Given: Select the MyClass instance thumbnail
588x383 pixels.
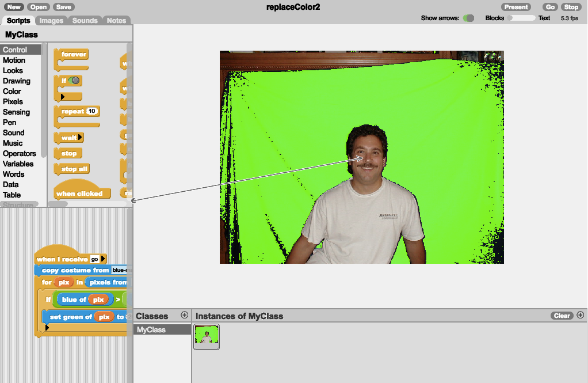Looking at the screenshot, I should click(x=206, y=337).
